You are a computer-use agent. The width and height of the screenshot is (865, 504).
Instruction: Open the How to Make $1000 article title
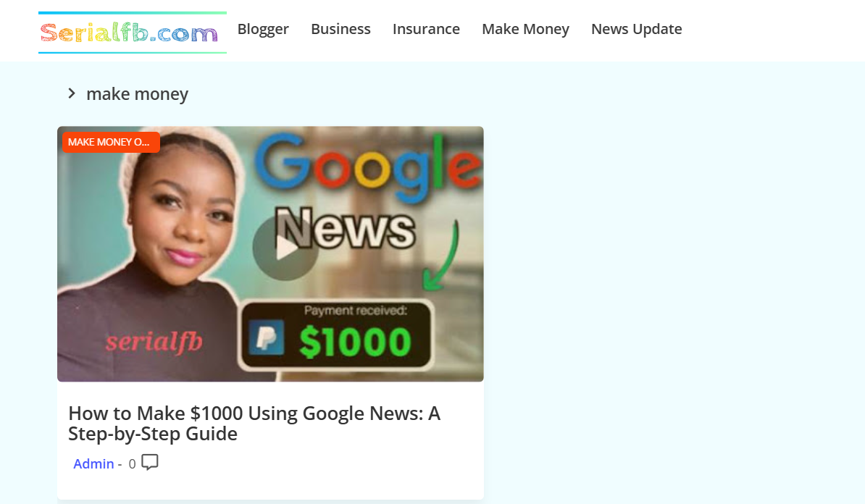(x=254, y=424)
